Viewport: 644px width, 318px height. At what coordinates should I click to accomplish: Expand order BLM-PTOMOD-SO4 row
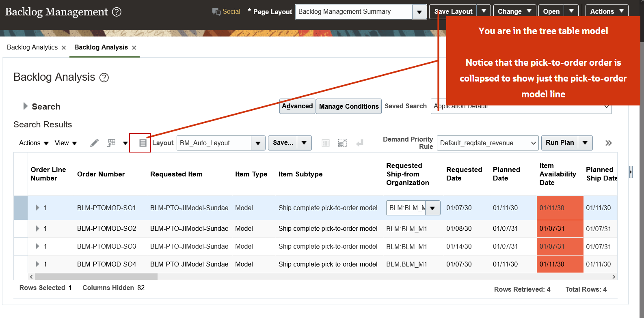[37, 264]
